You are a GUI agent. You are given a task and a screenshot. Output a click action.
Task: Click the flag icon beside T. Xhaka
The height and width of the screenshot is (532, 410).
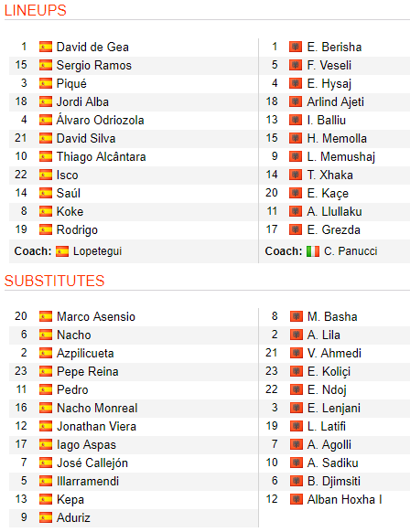(x=296, y=176)
